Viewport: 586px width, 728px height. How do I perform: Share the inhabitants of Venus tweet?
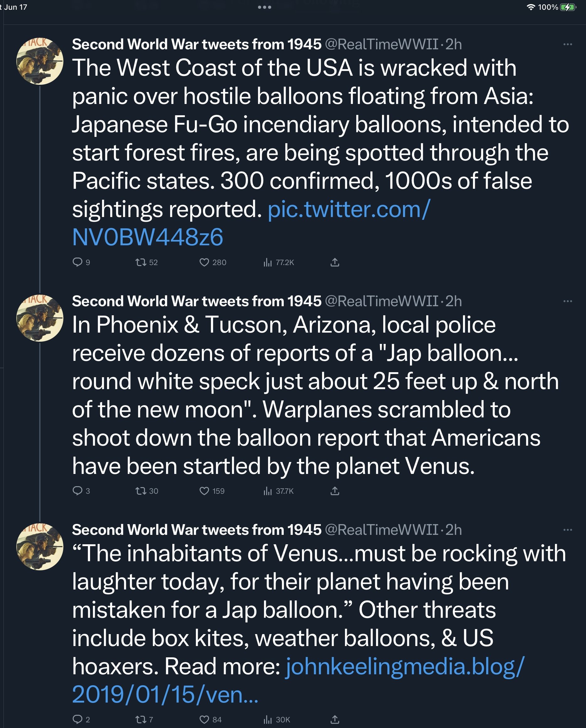[335, 719]
